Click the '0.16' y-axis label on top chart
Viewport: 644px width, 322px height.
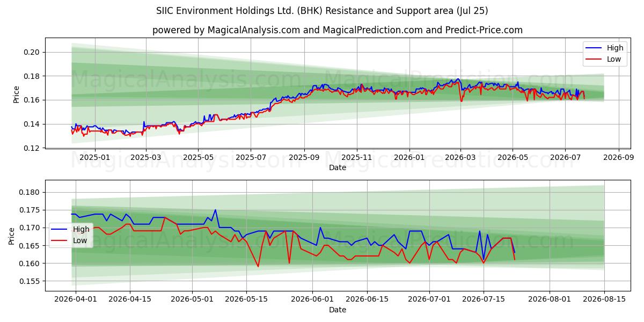(x=32, y=100)
